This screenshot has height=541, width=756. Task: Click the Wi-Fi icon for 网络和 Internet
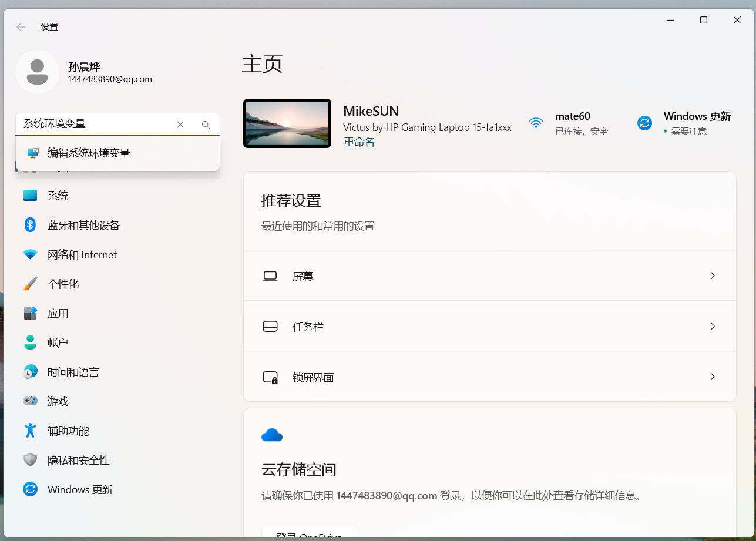(x=30, y=255)
